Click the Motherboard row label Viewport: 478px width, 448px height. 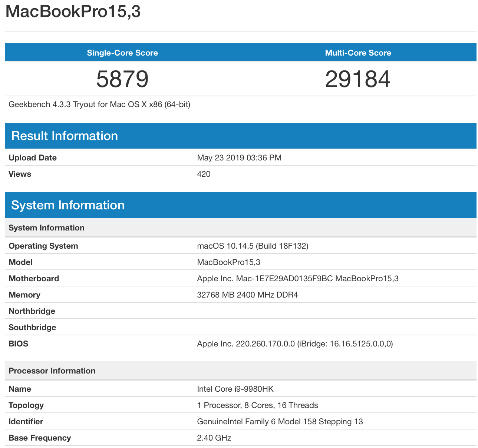34,279
